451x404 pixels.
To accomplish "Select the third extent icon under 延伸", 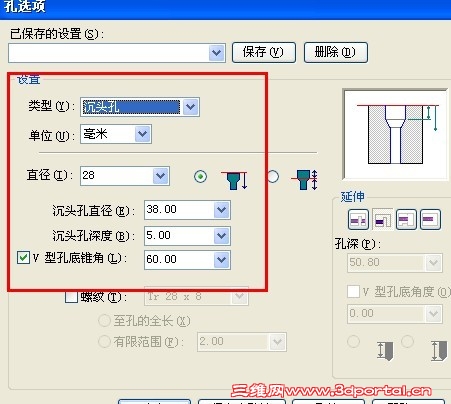I will (406, 220).
